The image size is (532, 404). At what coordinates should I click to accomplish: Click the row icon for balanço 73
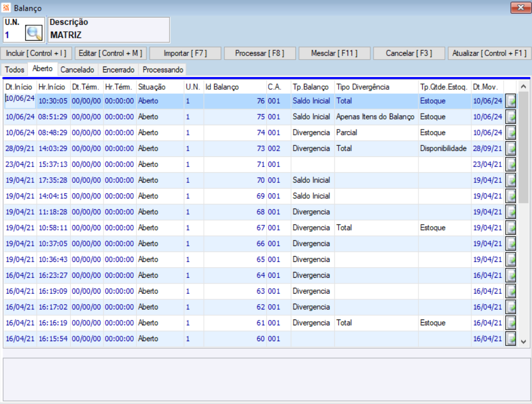click(510, 149)
